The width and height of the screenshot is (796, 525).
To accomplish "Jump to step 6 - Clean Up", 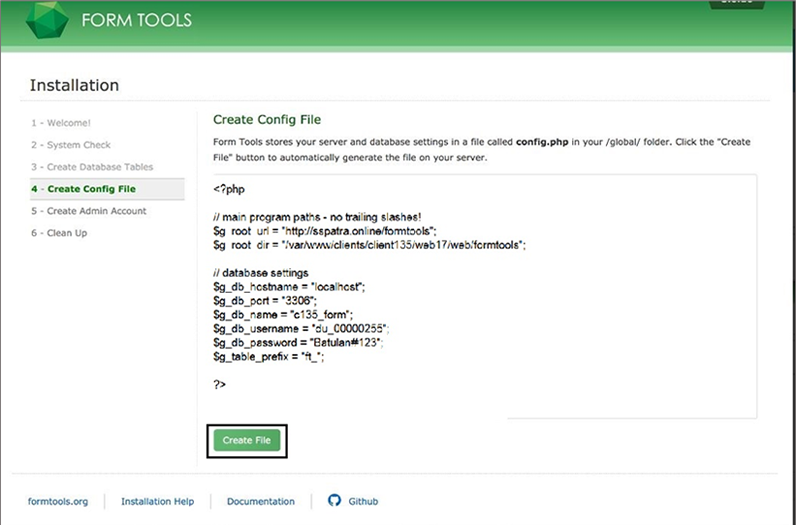I will point(59,233).
